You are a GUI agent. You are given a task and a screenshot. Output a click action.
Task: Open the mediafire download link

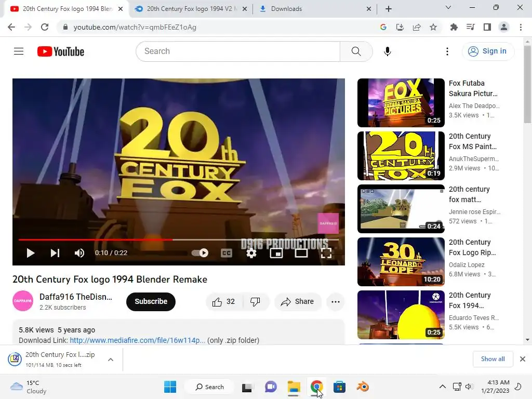pyautogui.click(x=137, y=340)
